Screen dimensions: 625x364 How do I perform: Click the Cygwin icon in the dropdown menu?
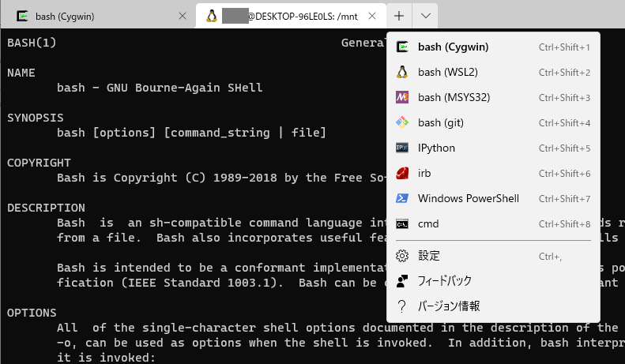(402, 47)
